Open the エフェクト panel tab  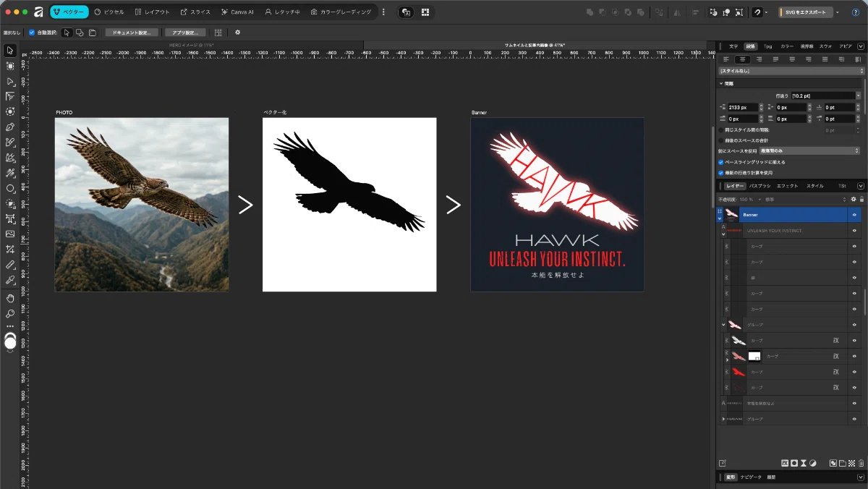[787, 186]
